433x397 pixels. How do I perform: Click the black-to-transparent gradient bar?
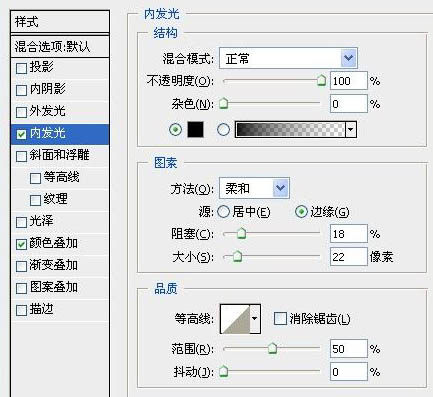pyautogui.click(x=290, y=129)
